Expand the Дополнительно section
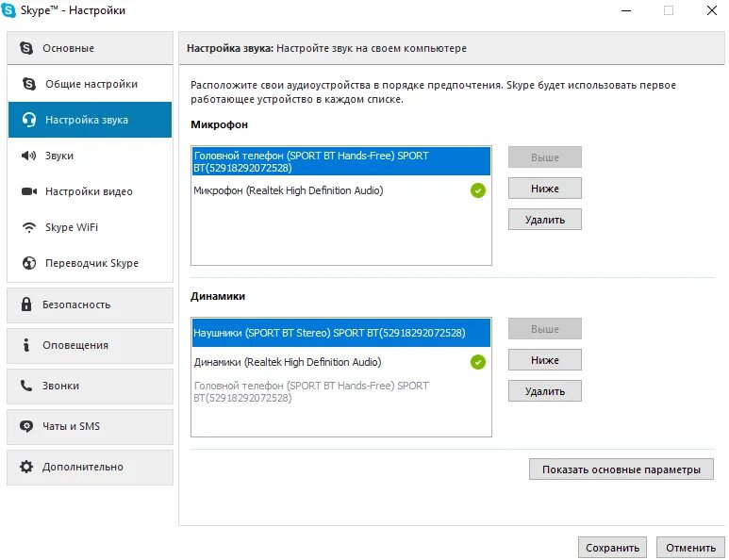This screenshot has height=560, width=729. click(90, 467)
